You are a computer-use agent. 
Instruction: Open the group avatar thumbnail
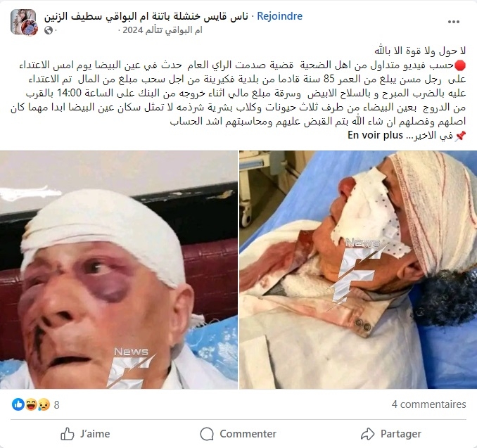coord(24,23)
